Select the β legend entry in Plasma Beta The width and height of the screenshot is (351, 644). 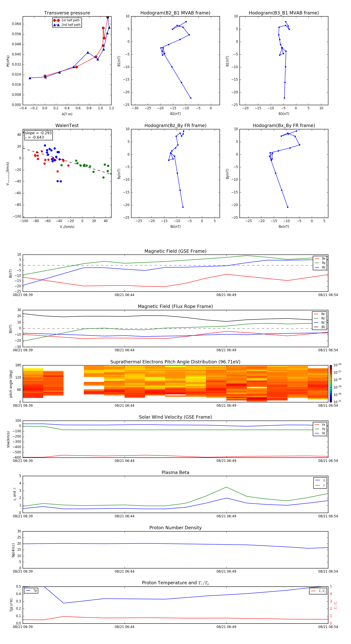pyautogui.click(x=320, y=485)
